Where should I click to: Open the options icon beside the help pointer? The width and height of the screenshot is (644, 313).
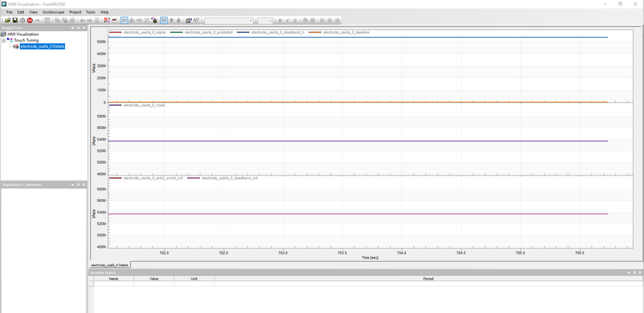[x=188, y=20]
